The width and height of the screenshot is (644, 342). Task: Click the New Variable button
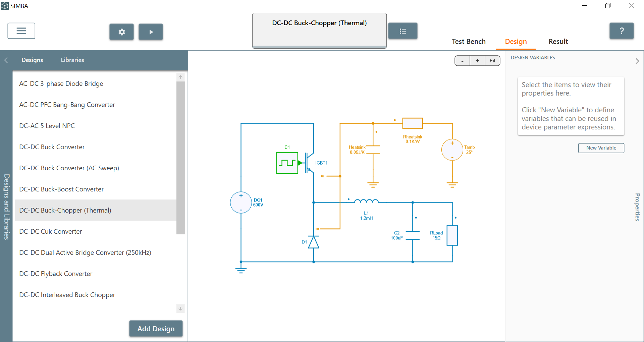(601, 148)
